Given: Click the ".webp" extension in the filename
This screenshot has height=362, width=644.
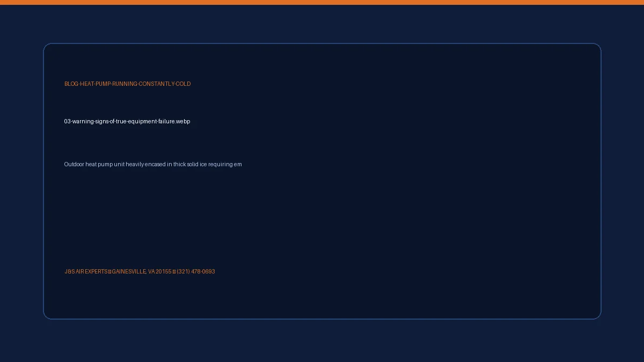Looking at the screenshot, I should click(182, 121).
